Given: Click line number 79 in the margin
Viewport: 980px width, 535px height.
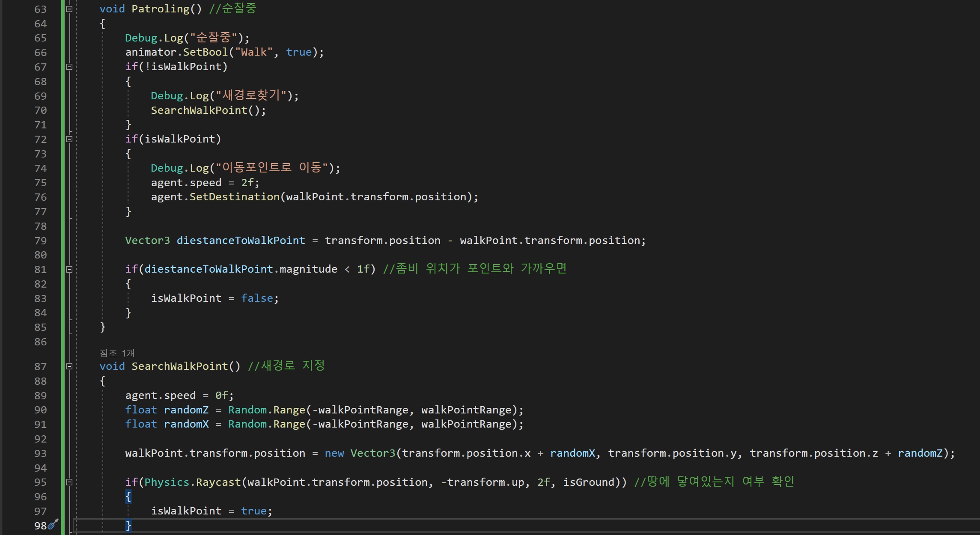Looking at the screenshot, I should click(41, 241).
